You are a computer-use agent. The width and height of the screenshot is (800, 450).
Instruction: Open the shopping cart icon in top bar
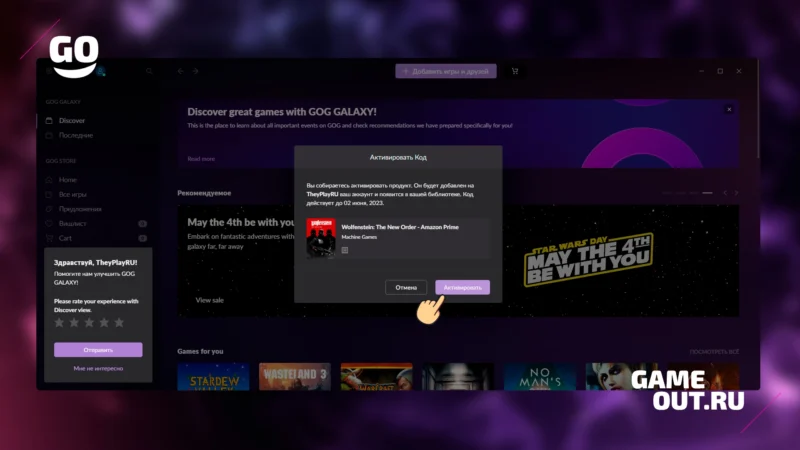(515, 71)
